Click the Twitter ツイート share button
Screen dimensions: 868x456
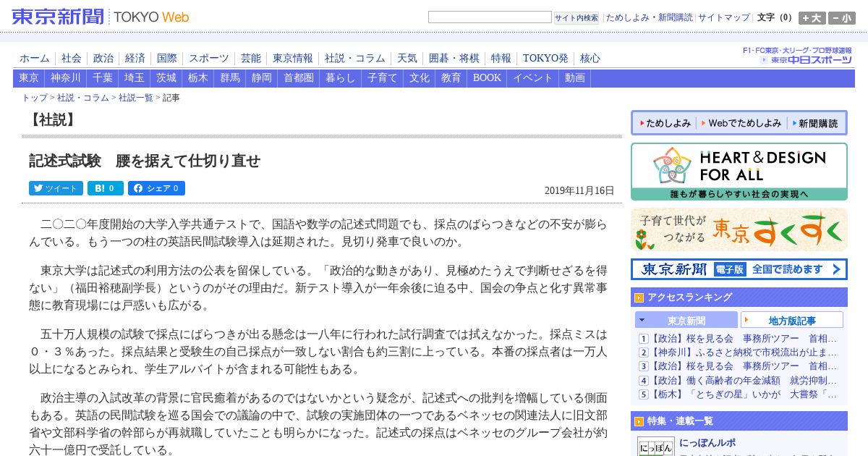pyautogui.click(x=56, y=188)
